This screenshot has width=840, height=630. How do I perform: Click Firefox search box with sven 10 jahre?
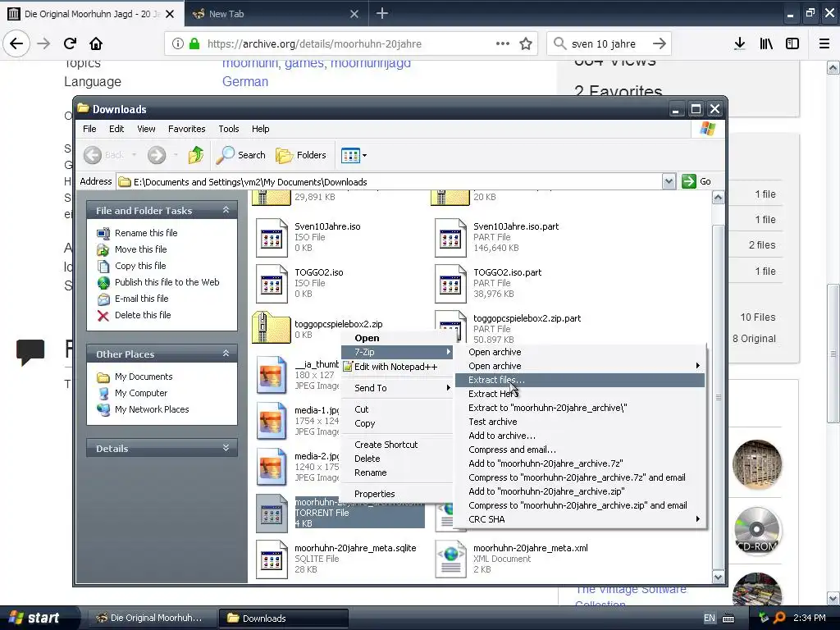point(609,43)
